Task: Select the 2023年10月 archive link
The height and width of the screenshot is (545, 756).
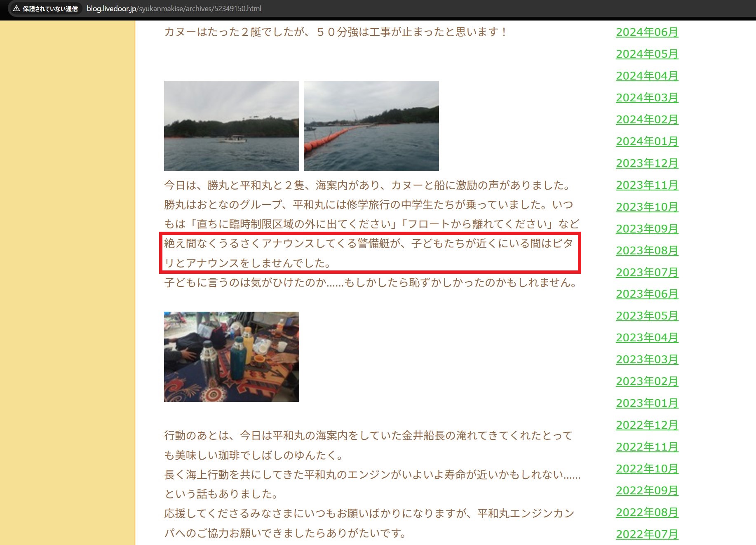Action: (x=647, y=207)
